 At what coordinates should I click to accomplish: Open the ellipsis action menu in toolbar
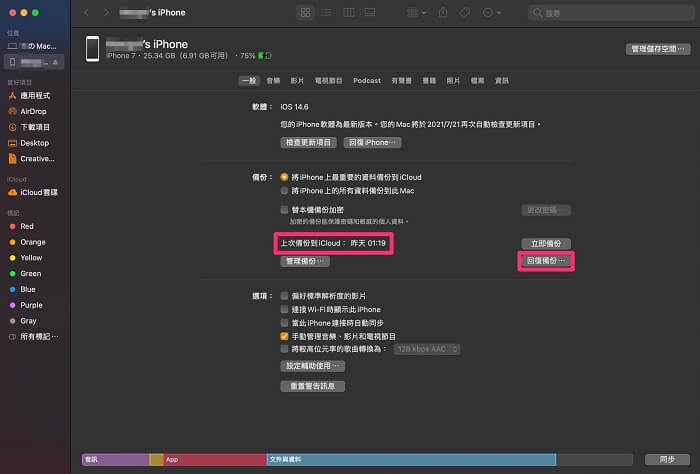point(492,12)
